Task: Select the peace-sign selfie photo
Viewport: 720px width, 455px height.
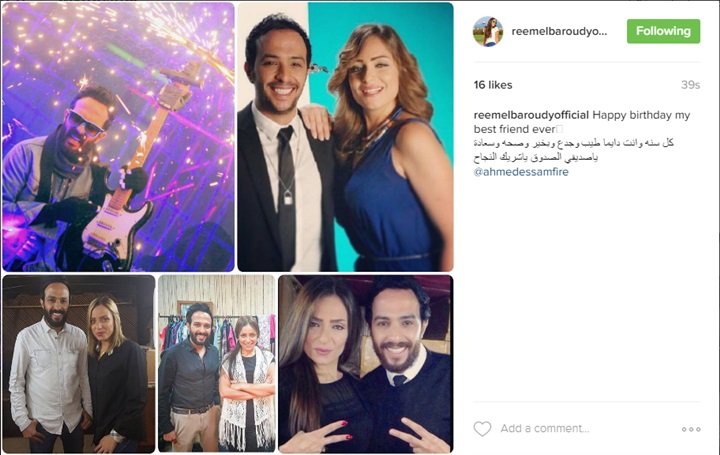Action: point(366,364)
